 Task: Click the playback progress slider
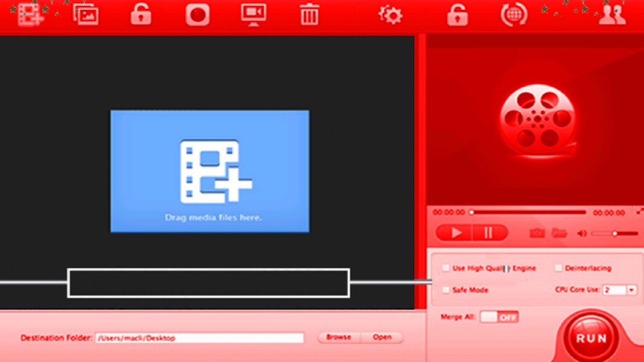click(529, 212)
